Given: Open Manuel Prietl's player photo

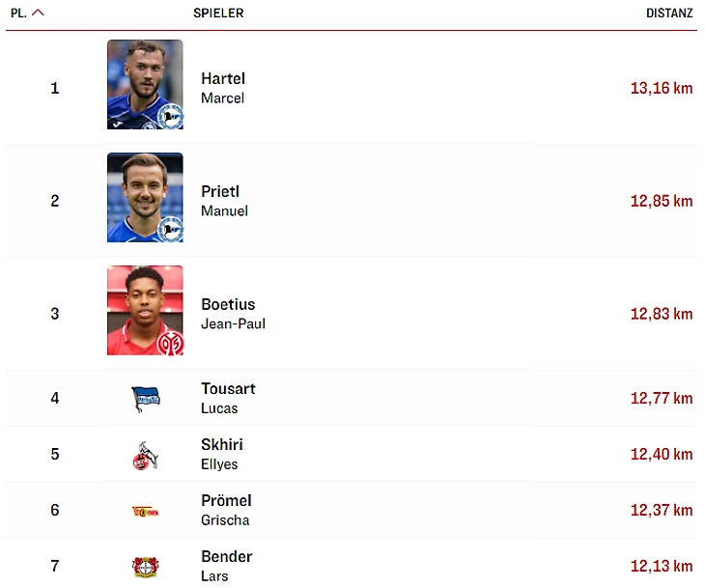Looking at the screenshot, I should 145,197.
